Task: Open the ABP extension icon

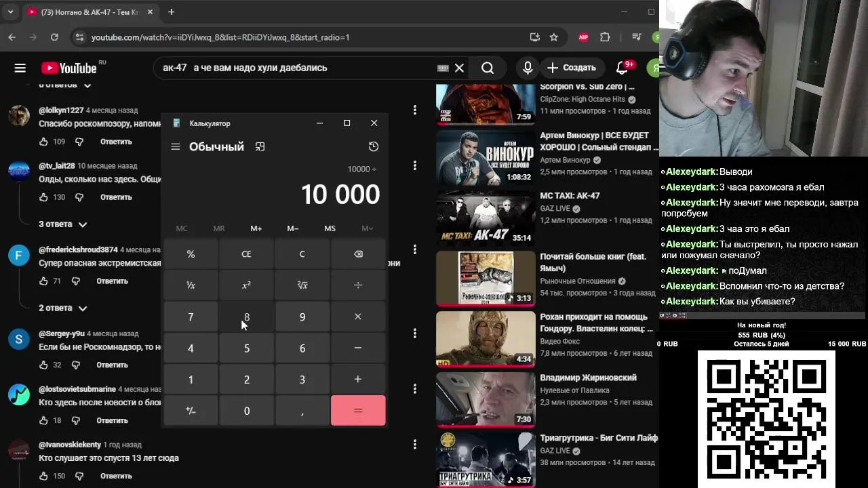Action: [583, 37]
